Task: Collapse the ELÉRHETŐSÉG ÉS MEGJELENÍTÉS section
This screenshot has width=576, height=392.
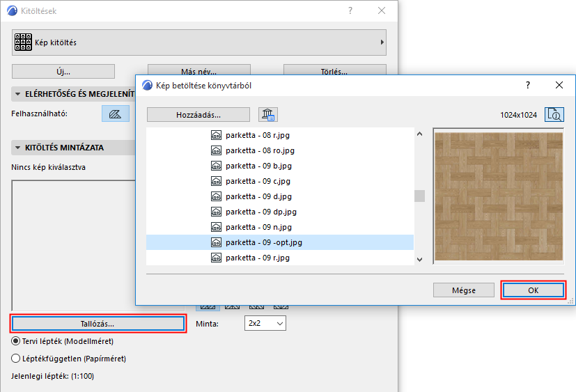Action: click(x=17, y=94)
